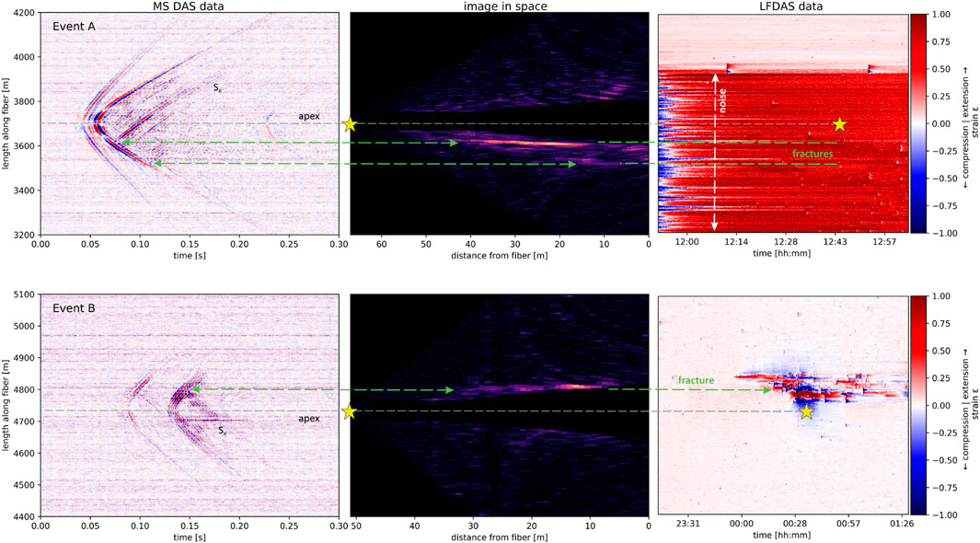
Task: Click the 12:57 time tick label
Action: [884, 242]
